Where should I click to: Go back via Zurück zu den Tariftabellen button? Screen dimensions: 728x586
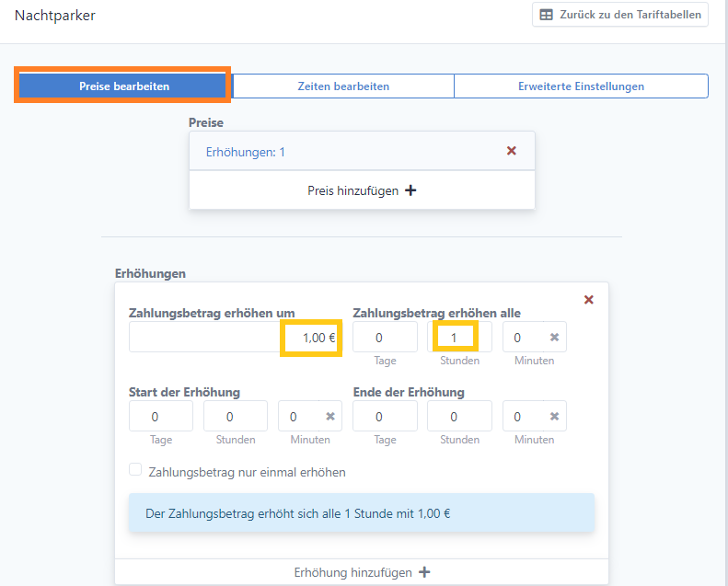[620, 15]
